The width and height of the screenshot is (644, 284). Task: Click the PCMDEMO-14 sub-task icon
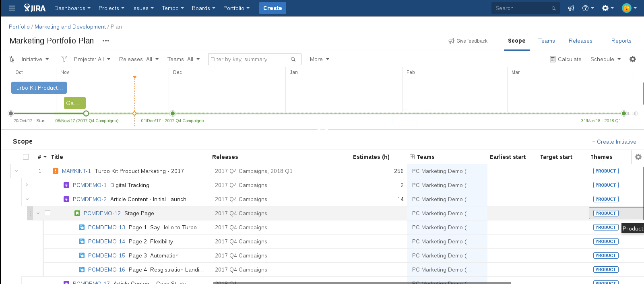(82, 241)
